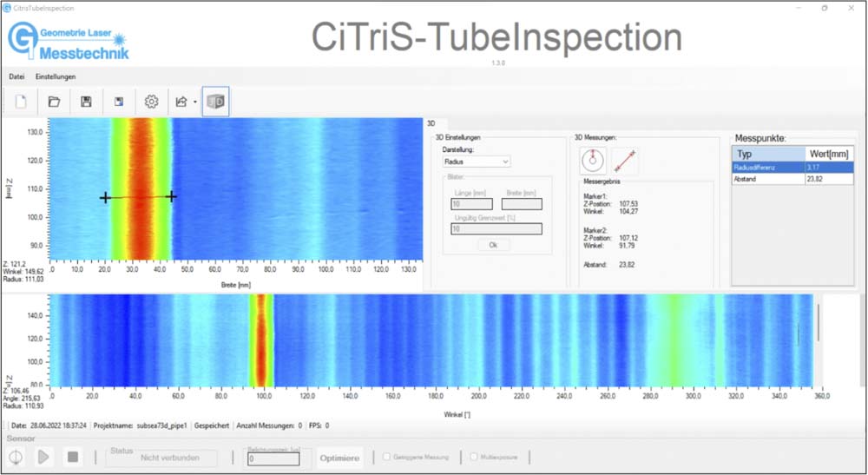The width and height of the screenshot is (868, 475).
Task: Enable the Getriggerte Messung checkbox
Action: 387,457
